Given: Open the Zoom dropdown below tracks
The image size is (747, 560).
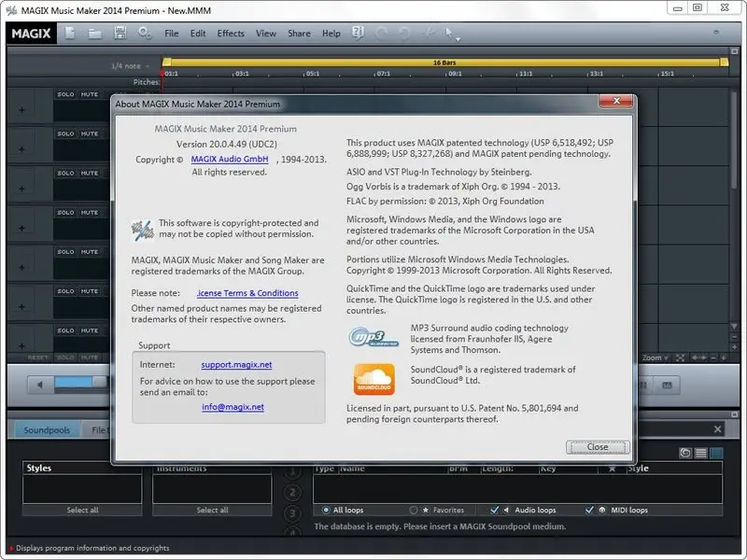Looking at the screenshot, I should 655,357.
